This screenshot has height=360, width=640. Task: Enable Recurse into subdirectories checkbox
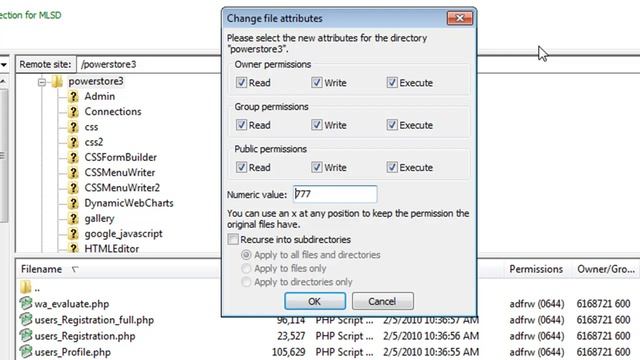coord(233,239)
